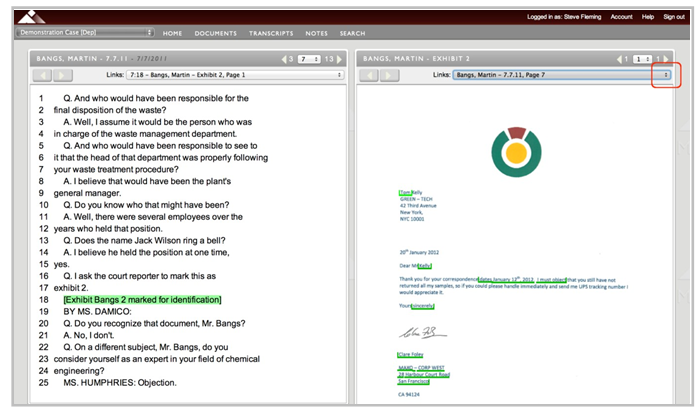Click highlighted Exhibit Bangs 2 marked for identification
The image size is (700, 410).
142,300
